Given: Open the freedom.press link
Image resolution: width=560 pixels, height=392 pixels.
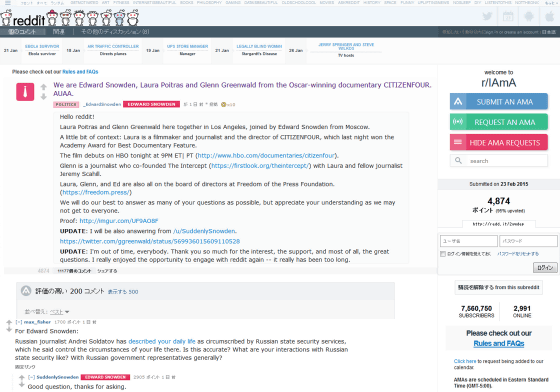Looking at the screenshot, I should [x=96, y=192].
